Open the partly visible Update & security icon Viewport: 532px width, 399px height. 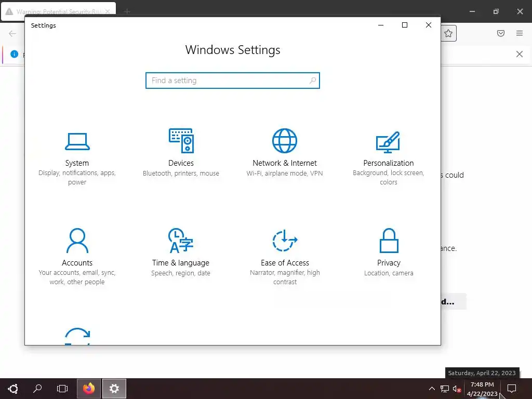pos(77,336)
